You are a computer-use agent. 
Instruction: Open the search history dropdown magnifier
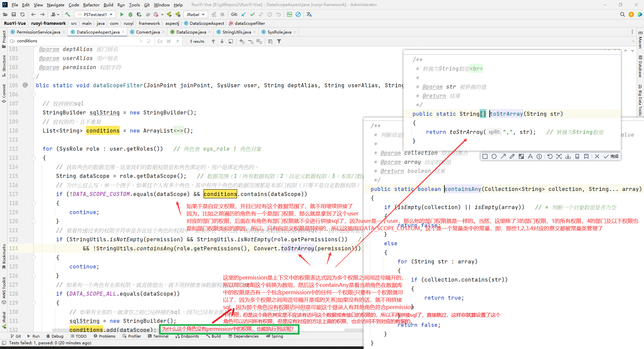tap(12, 41)
